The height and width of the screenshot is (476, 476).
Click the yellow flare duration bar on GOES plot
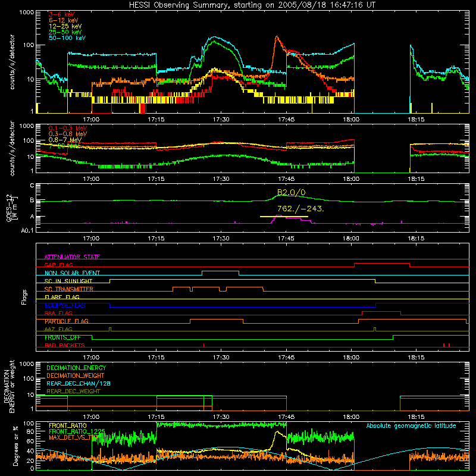(x=284, y=217)
